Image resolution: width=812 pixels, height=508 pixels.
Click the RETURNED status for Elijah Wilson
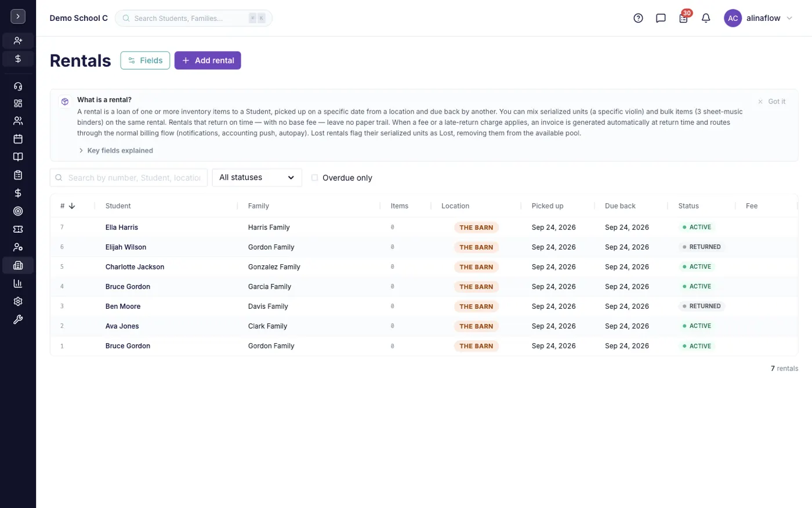pos(701,247)
